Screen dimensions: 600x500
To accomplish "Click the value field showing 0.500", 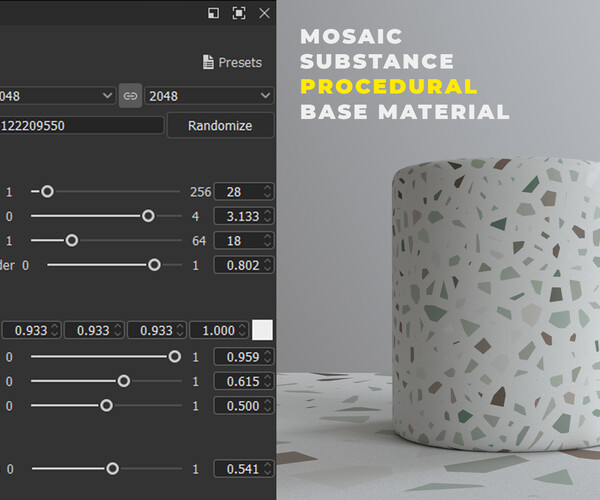I will click(x=244, y=406).
